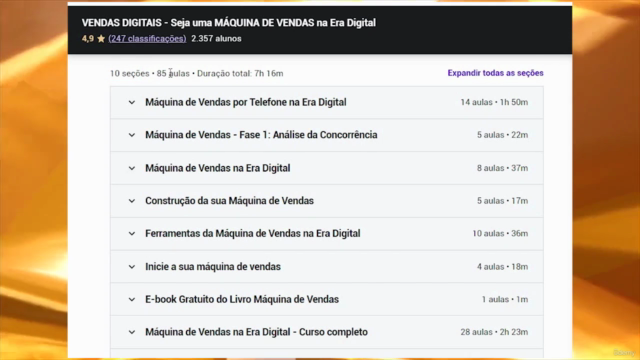
Task: Click the 2.357 alunos student count
Action: point(216,38)
